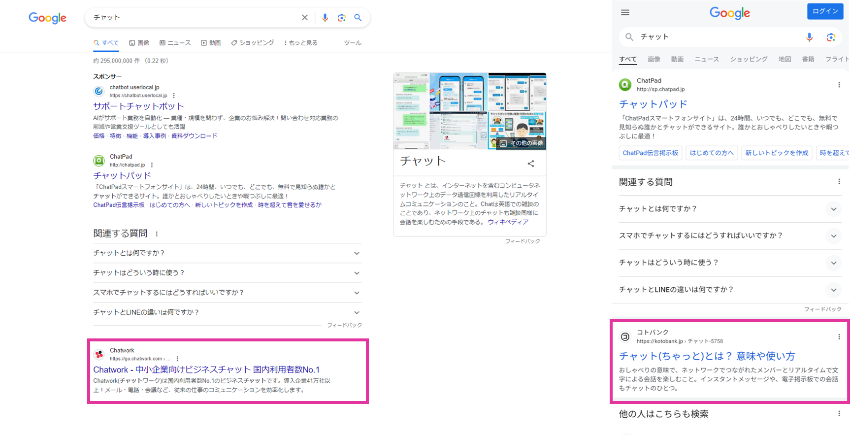
Task: Open サポートチャットボット sponsored result
Action: pyautogui.click(x=139, y=106)
